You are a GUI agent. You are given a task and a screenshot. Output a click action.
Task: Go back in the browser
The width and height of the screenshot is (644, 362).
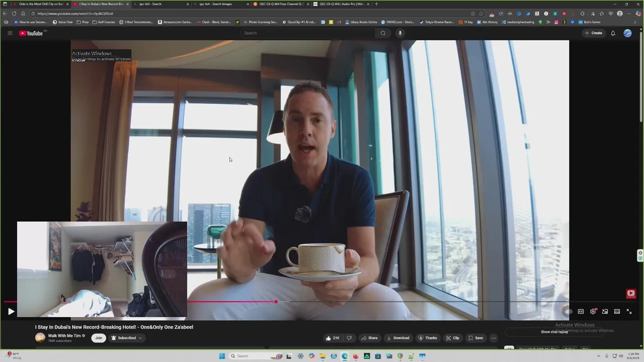coord(5,14)
